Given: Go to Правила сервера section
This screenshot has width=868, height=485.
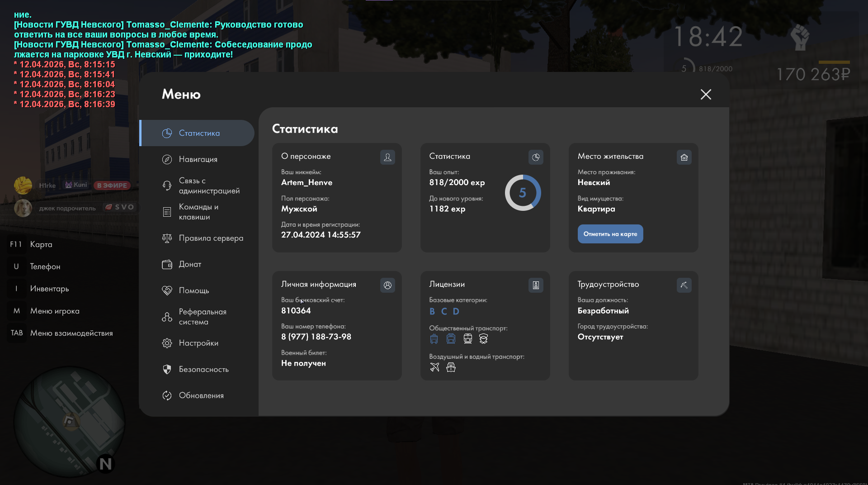Looking at the screenshot, I should click(x=211, y=238).
